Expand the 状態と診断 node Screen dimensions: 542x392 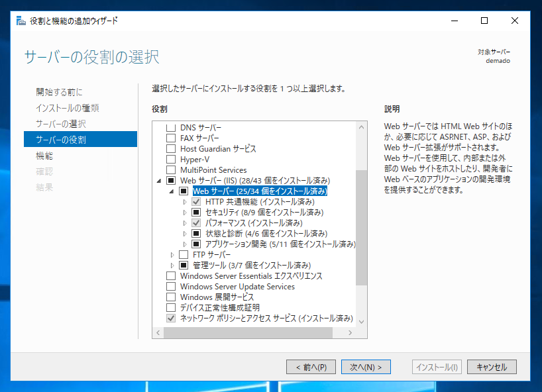[x=185, y=234]
